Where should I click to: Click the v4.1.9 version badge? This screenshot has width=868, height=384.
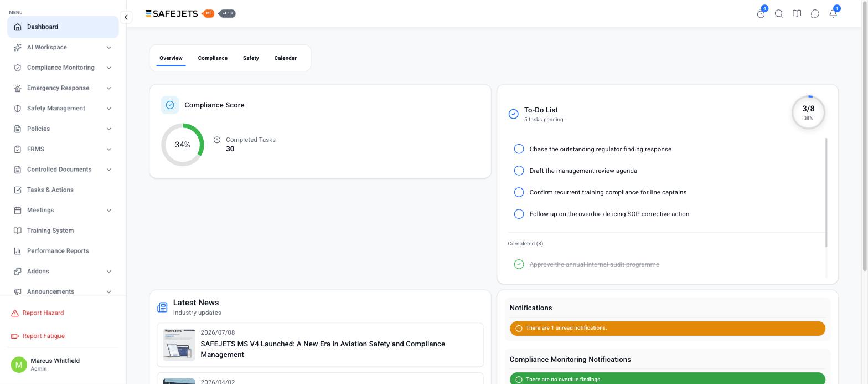(x=228, y=13)
